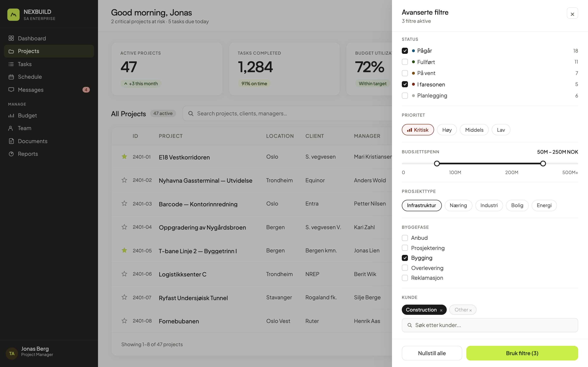Reset all filters with Nullstill alle
Viewport: 588px width, 367px height.
pos(432,353)
